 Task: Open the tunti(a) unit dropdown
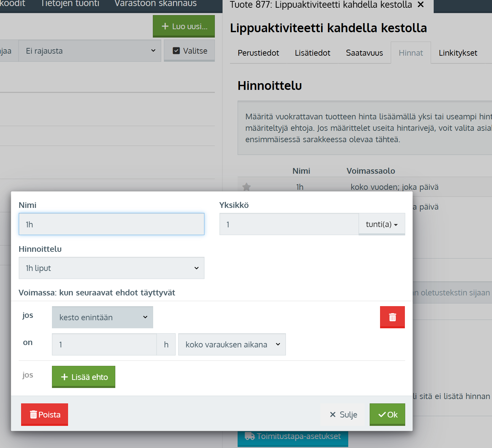382,224
